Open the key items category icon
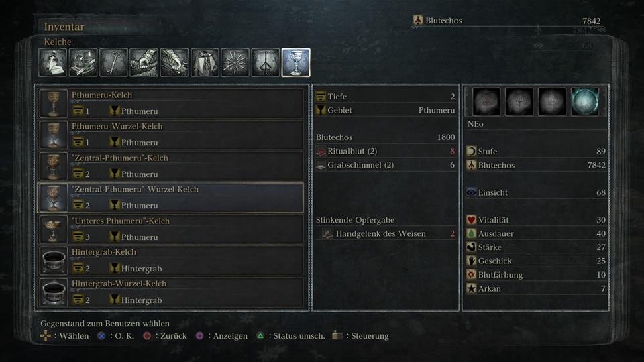Image resolution: width=644 pixels, height=362 pixels. click(114, 63)
